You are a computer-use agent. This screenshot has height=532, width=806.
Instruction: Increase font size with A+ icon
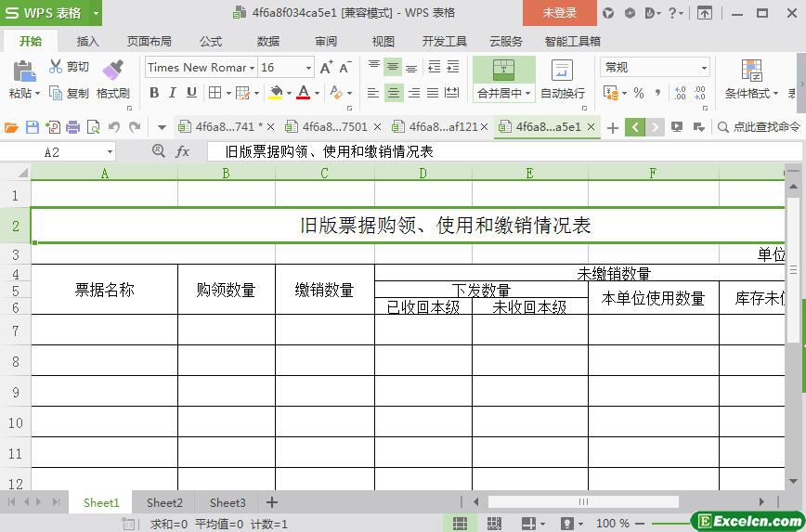327,68
